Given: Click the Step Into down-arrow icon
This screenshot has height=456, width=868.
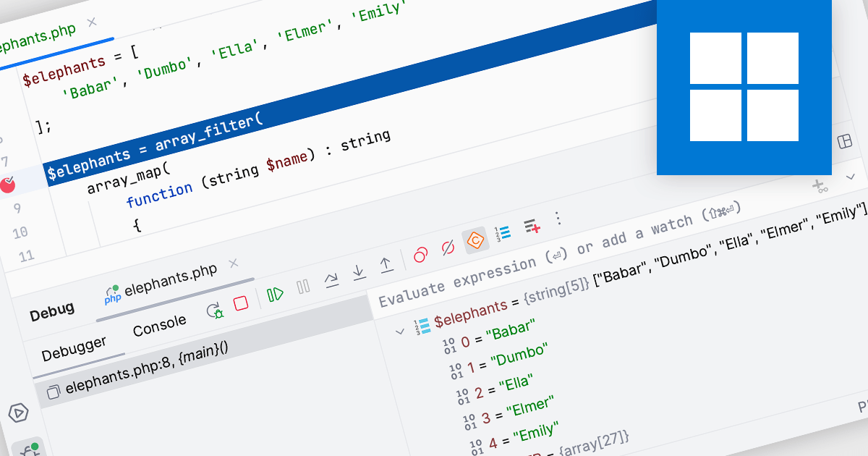Looking at the screenshot, I should tap(358, 272).
